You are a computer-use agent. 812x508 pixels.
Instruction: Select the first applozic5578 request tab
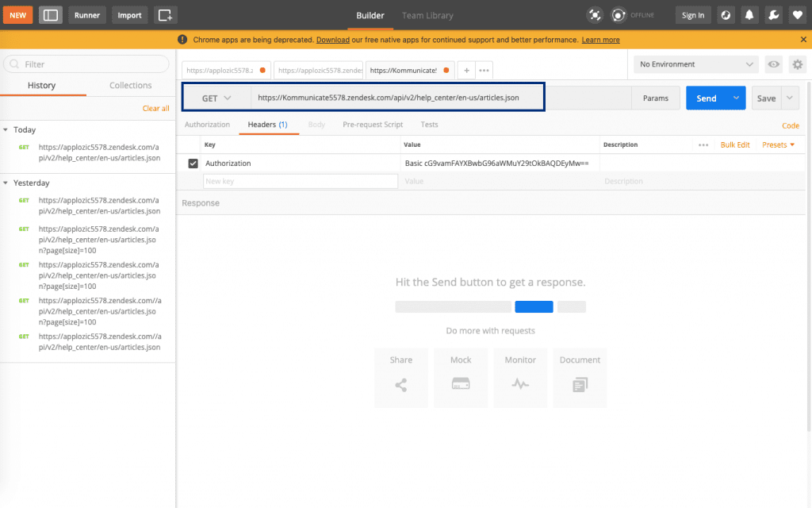coord(226,71)
